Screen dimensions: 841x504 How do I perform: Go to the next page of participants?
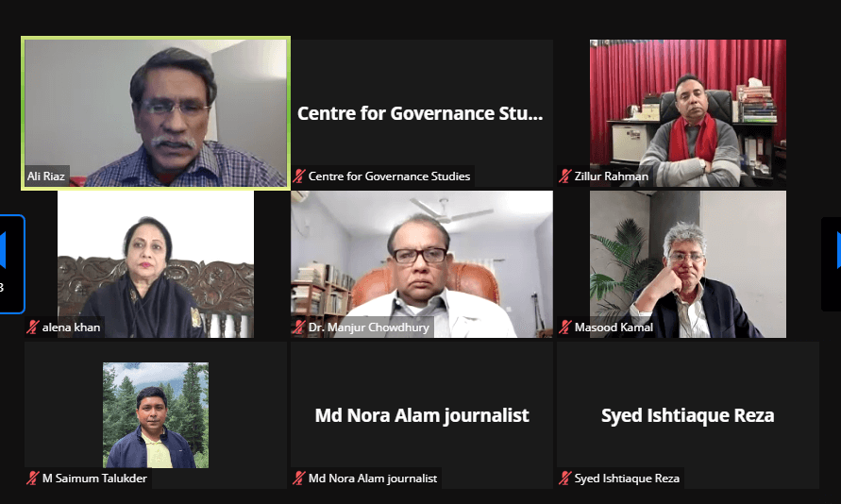click(832, 263)
